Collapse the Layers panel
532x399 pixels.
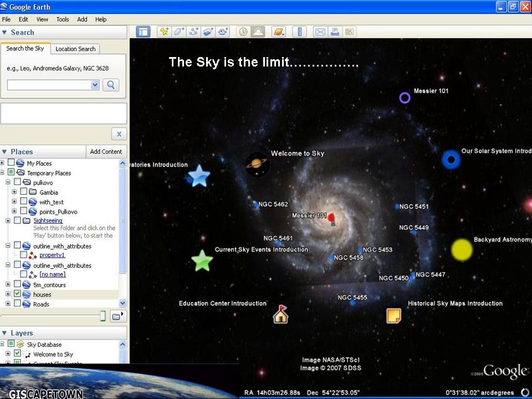tap(4, 333)
